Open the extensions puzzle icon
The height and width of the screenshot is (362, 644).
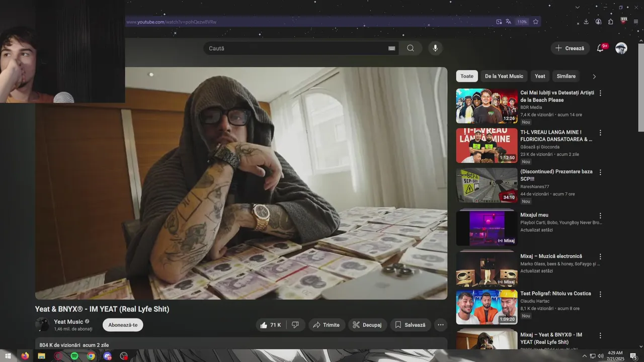(x=610, y=22)
